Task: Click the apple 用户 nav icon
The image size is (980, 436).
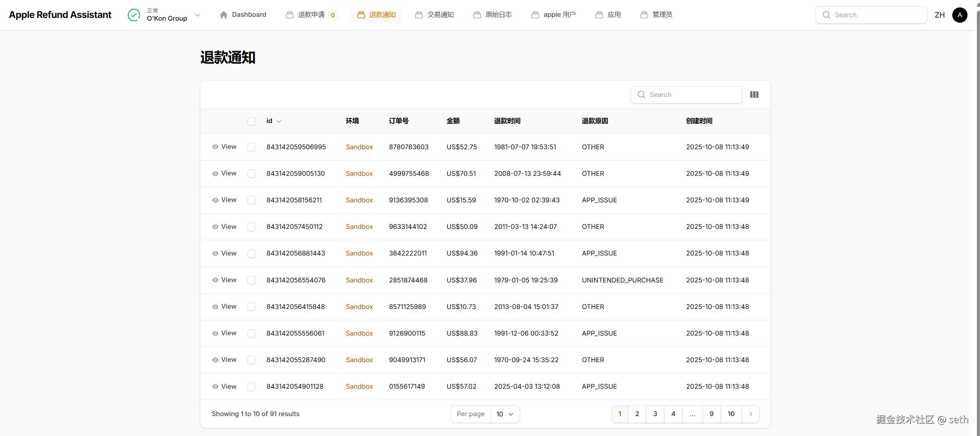Action: tap(535, 15)
